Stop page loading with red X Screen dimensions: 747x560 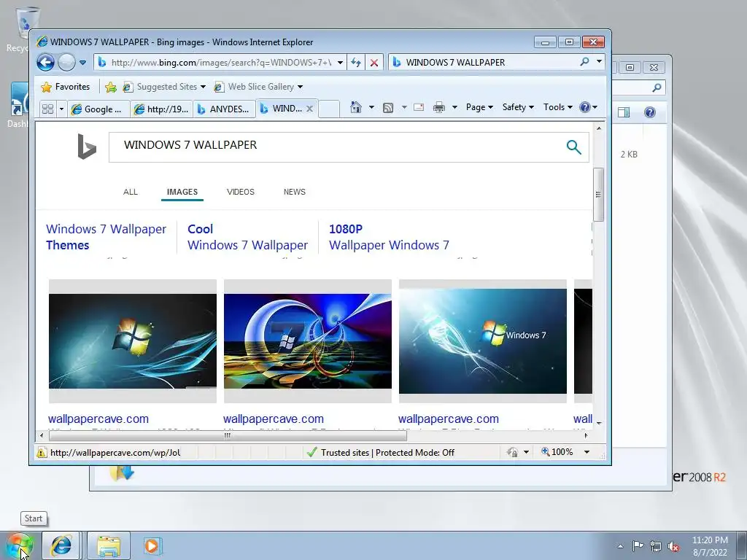coord(374,63)
